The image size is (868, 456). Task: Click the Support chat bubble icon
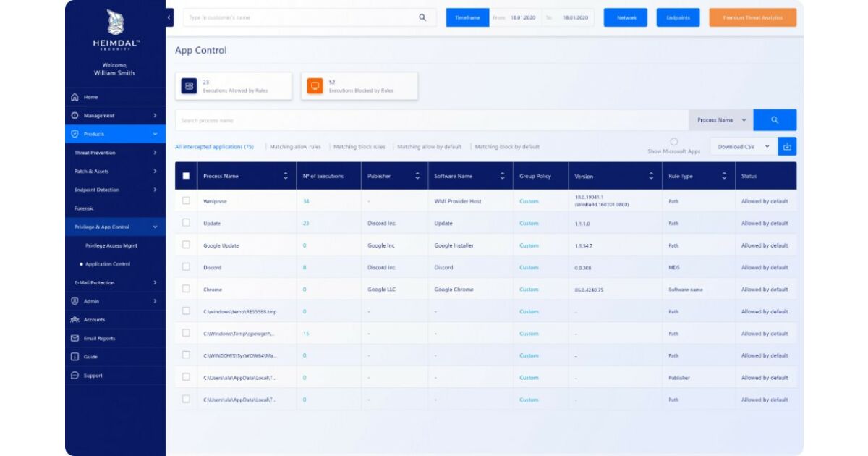[75, 376]
